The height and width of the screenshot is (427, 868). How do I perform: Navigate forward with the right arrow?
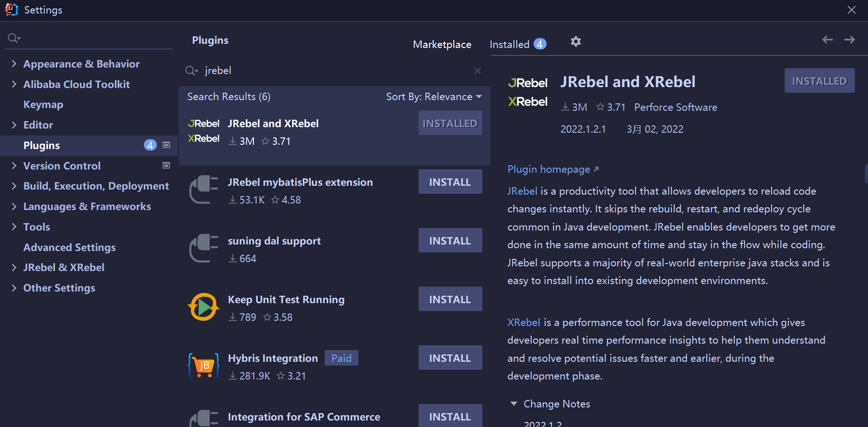pyautogui.click(x=849, y=40)
